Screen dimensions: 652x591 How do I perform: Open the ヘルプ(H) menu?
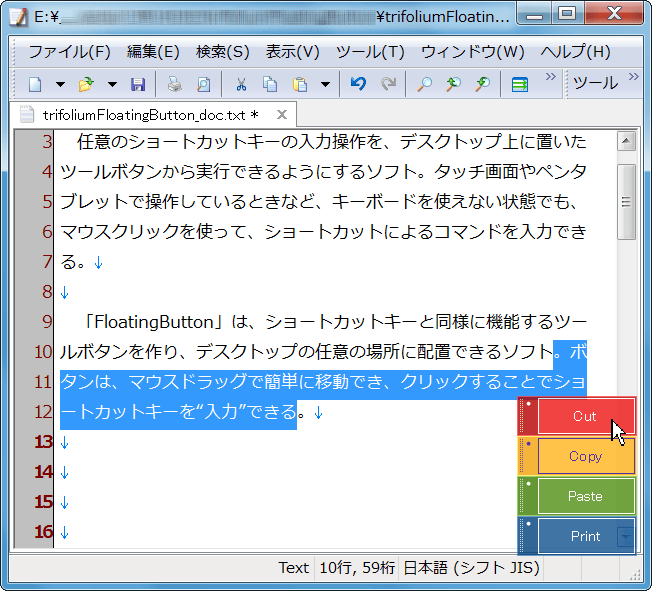pyautogui.click(x=575, y=52)
